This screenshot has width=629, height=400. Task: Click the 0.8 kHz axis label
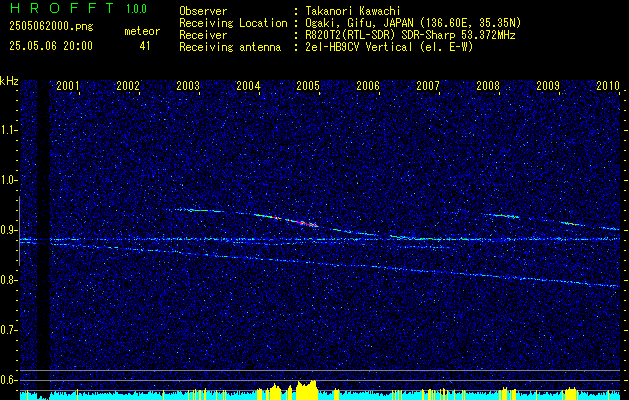8,280
